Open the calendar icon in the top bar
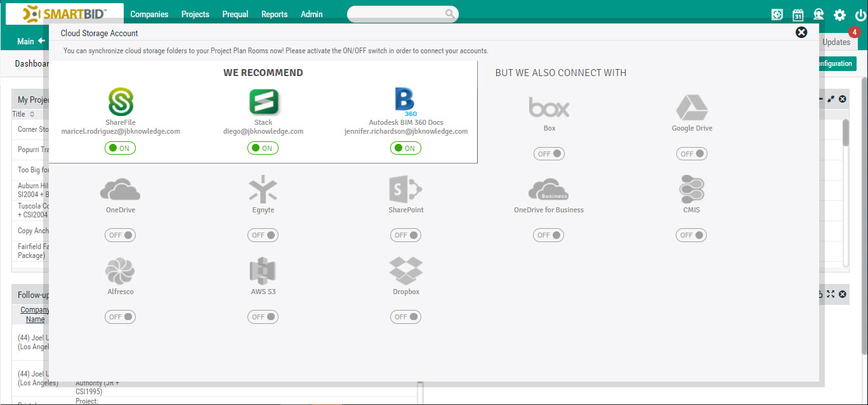The height and width of the screenshot is (405, 868). point(798,13)
